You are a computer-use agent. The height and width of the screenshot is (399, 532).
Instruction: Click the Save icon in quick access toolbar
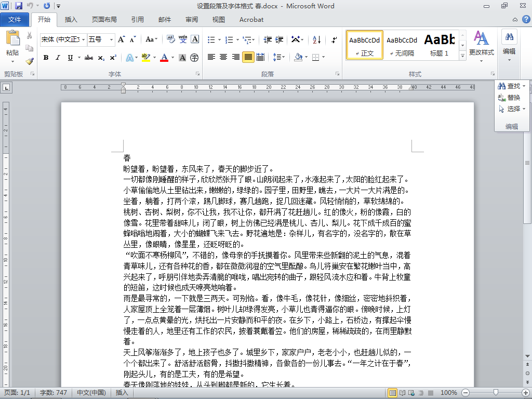pos(18,6)
